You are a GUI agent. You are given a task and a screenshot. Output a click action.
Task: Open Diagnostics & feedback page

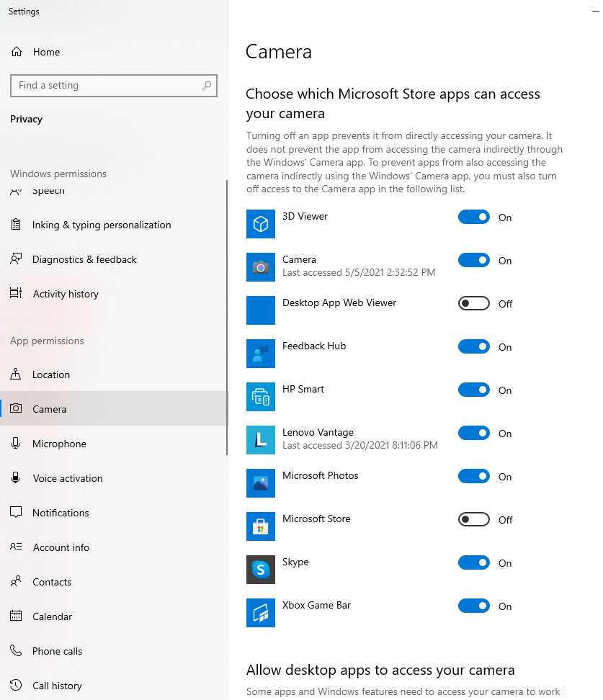click(114, 259)
